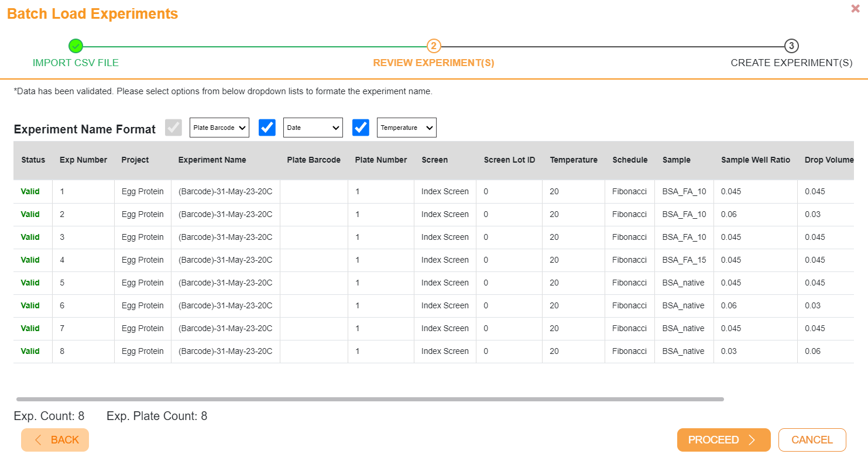Click the CANCEL button
Image resolution: width=868 pixels, height=461 pixels.
[x=812, y=439]
